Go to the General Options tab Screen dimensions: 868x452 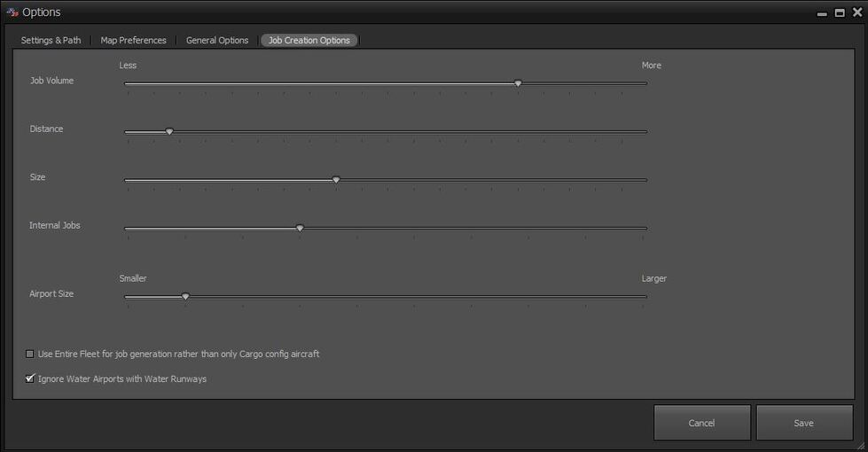pos(217,41)
